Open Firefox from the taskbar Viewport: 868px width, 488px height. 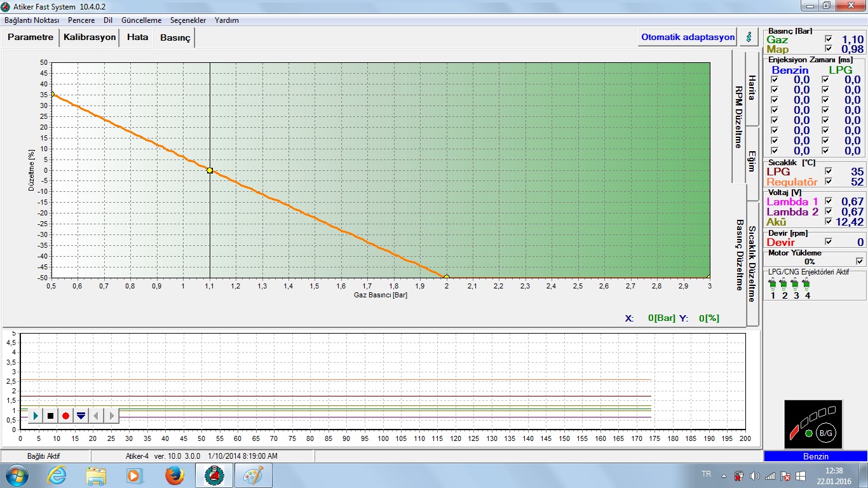pos(173,475)
